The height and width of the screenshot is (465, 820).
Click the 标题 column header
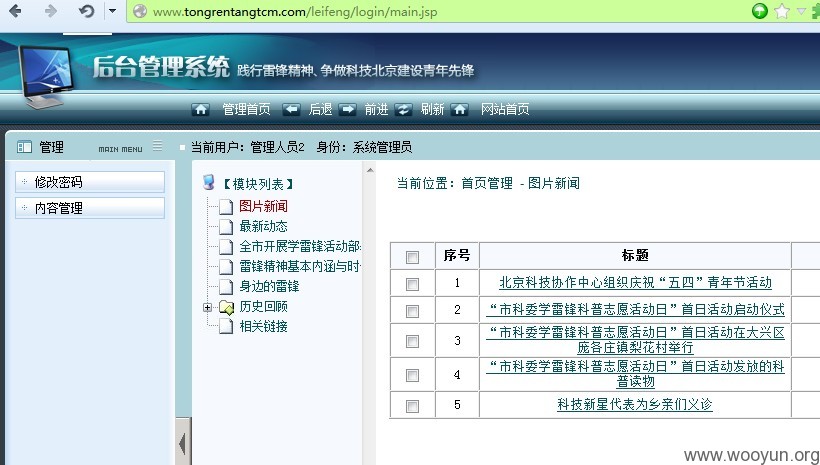635,255
